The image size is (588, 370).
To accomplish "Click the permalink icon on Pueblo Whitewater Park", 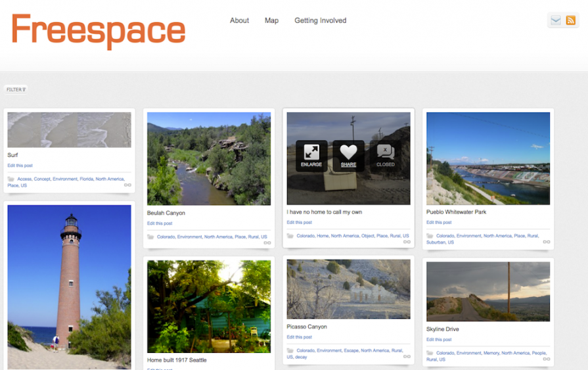I will [x=547, y=242].
